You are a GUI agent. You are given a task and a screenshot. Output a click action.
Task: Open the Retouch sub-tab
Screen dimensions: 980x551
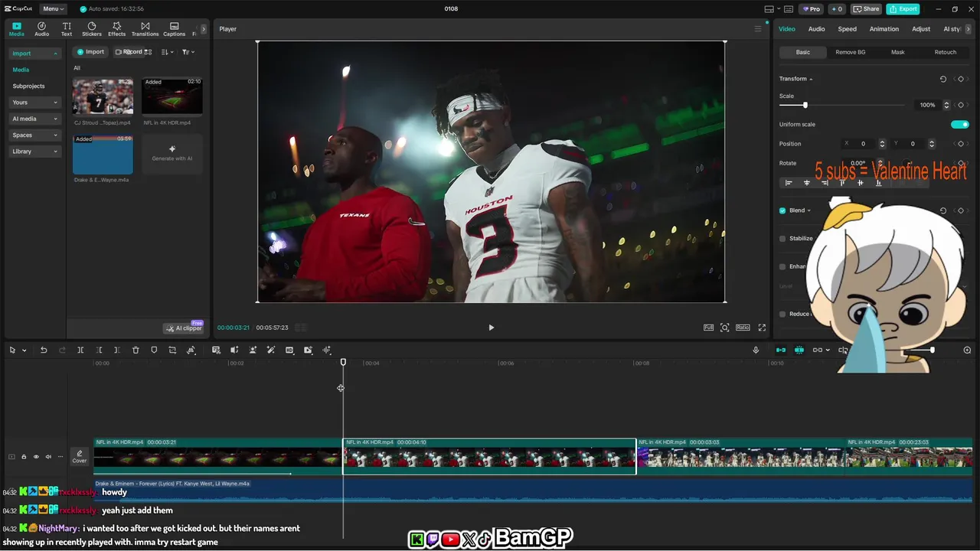[x=945, y=52]
